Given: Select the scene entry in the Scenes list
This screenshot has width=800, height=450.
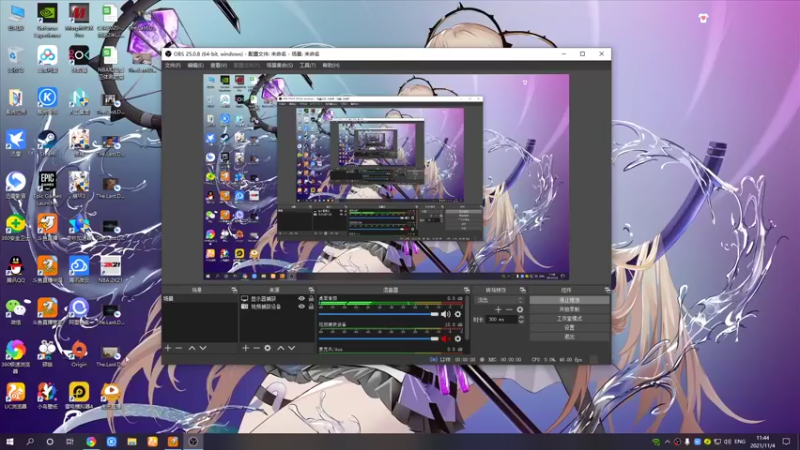Looking at the screenshot, I should click(200, 298).
